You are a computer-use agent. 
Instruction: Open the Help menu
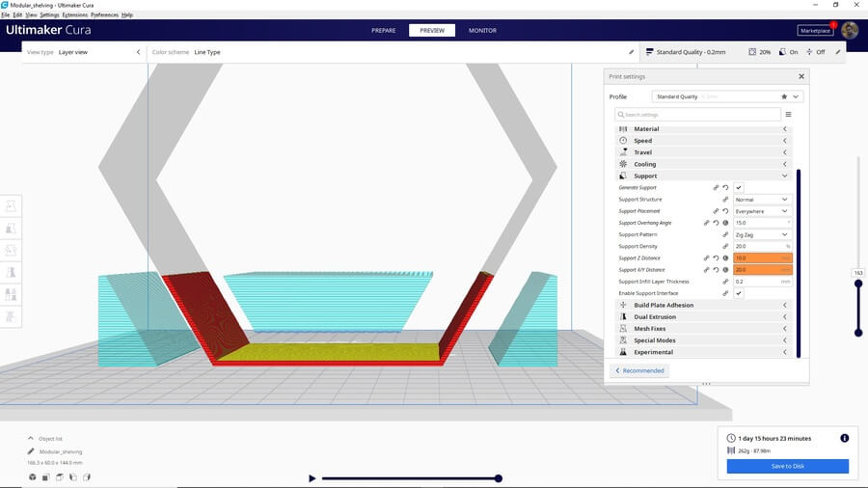(x=127, y=14)
